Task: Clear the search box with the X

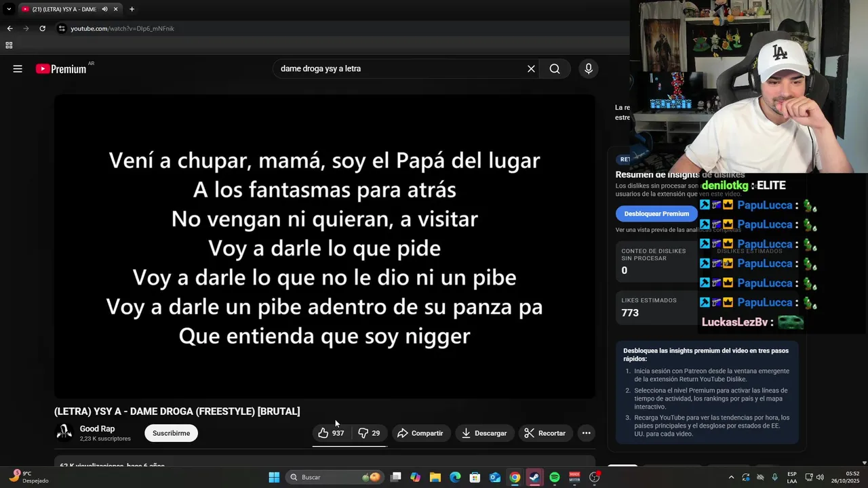Action: tap(531, 68)
